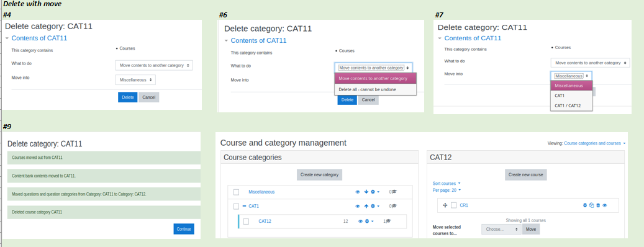Open the gear settings menu for Miscellaneous
The height and width of the screenshot is (247, 644).
pyautogui.click(x=374, y=192)
